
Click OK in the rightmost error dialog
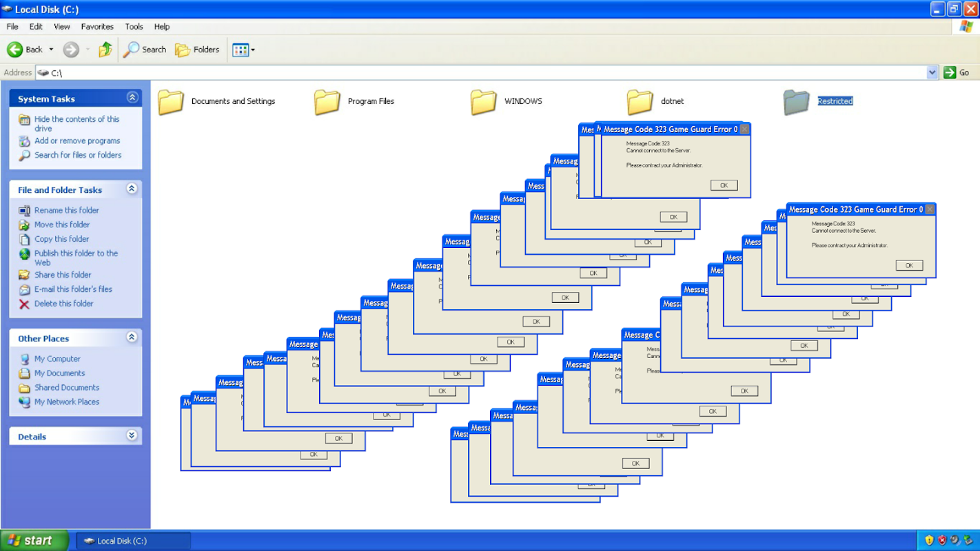(x=909, y=265)
